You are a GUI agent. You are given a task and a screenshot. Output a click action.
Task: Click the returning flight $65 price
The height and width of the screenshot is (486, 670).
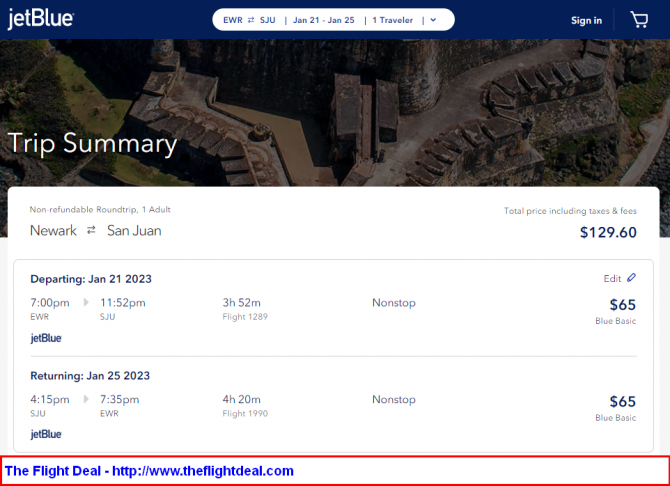[623, 401]
